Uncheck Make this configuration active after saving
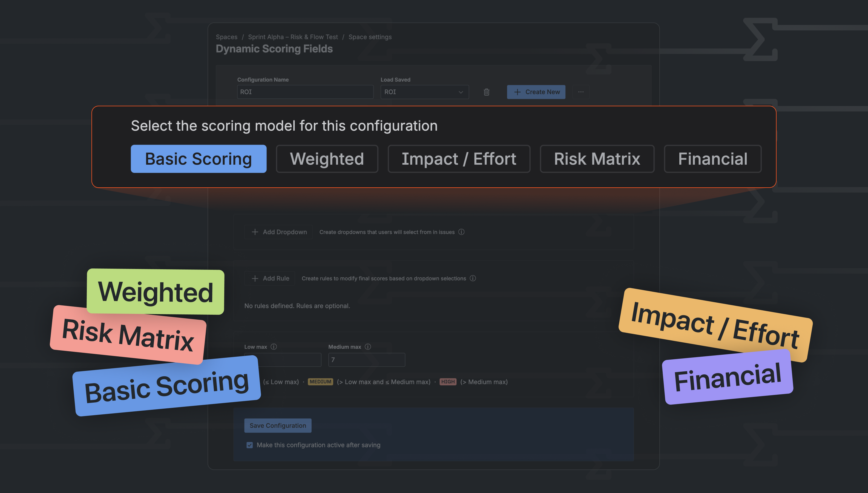The image size is (868, 493). [249, 445]
